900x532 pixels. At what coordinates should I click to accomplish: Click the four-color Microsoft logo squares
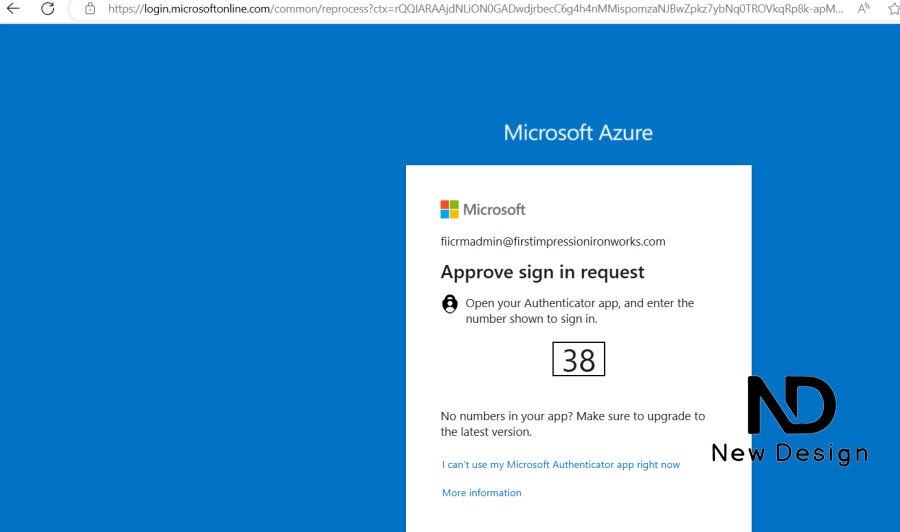tap(450, 209)
